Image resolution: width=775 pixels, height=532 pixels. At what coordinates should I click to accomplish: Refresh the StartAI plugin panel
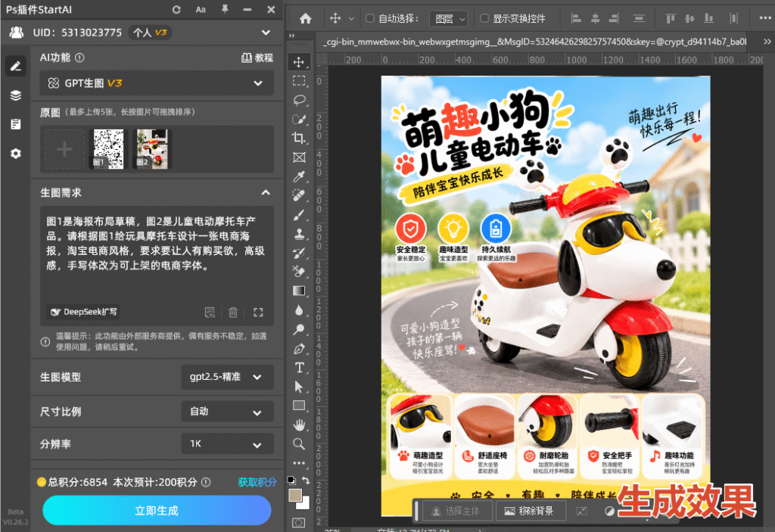(176, 9)
